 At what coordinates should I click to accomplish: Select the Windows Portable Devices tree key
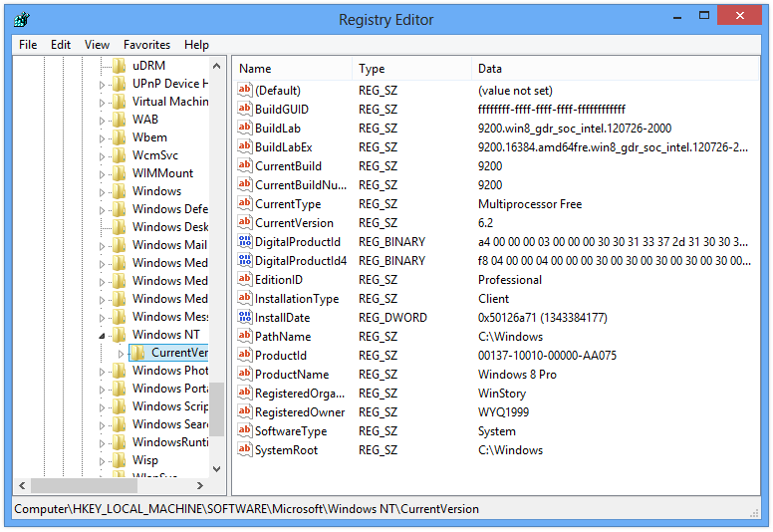(x=169, y=389)
